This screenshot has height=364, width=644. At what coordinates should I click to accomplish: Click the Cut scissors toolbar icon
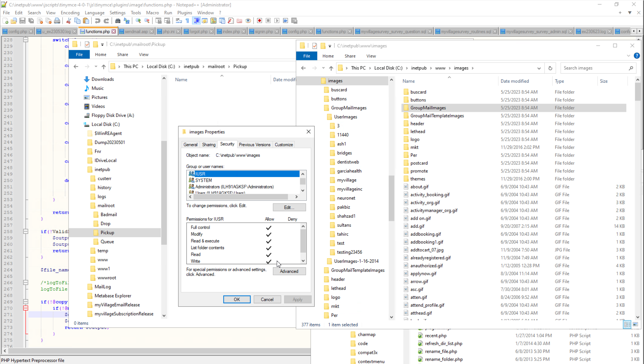pos(69,21)
